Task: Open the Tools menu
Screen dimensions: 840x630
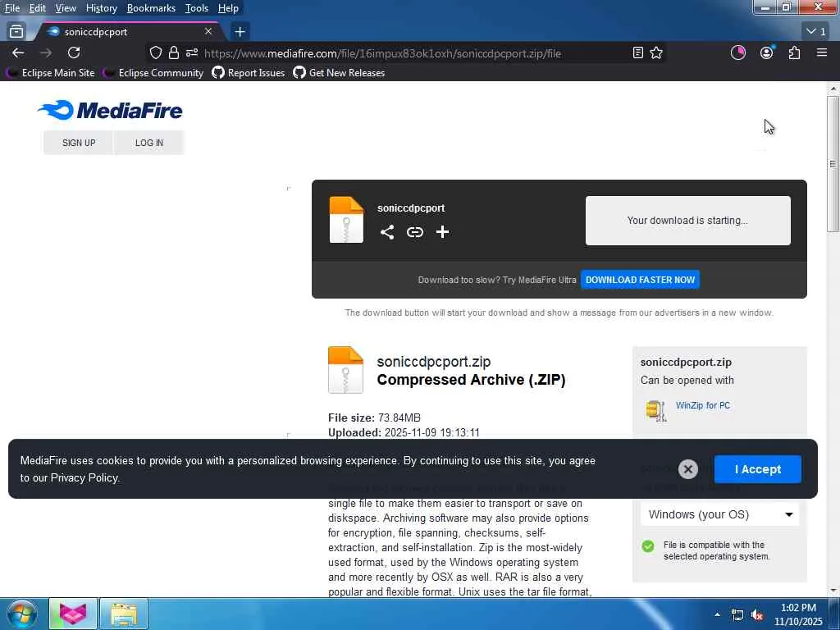Action: (196, 8)
